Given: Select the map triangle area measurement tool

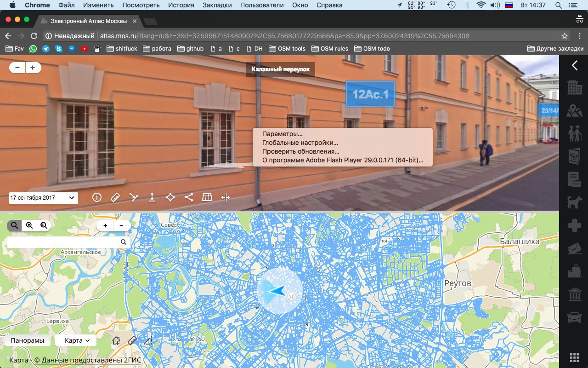Looking at the screenshot, I should coord(147,341).
